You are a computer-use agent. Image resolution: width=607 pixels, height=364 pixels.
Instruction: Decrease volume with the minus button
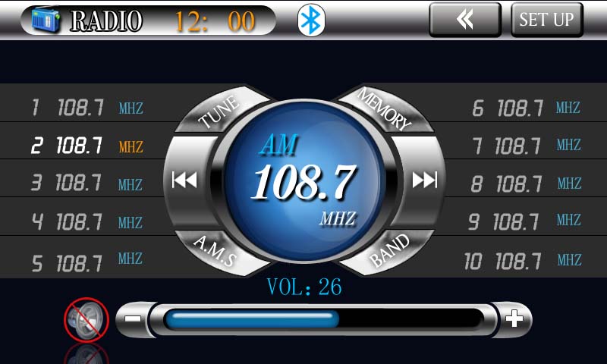pyautogui.click(x=132, y=318)
